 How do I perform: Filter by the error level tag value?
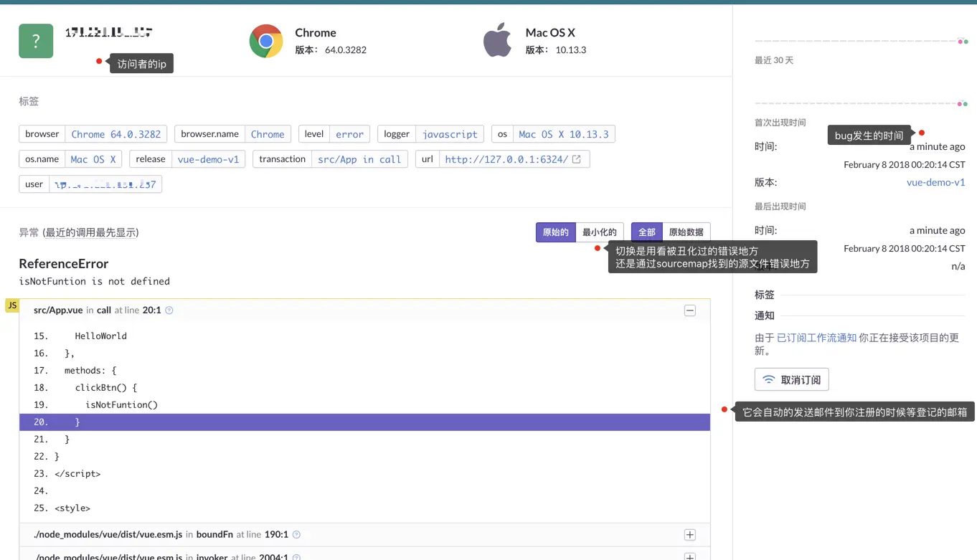[350, 134]
